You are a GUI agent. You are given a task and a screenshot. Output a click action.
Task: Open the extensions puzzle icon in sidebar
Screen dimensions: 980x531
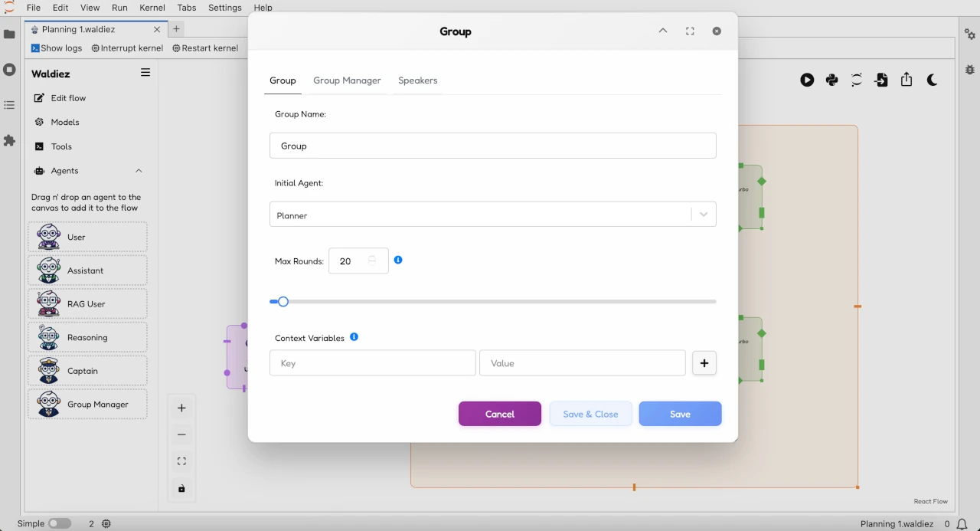pos(9,141)
